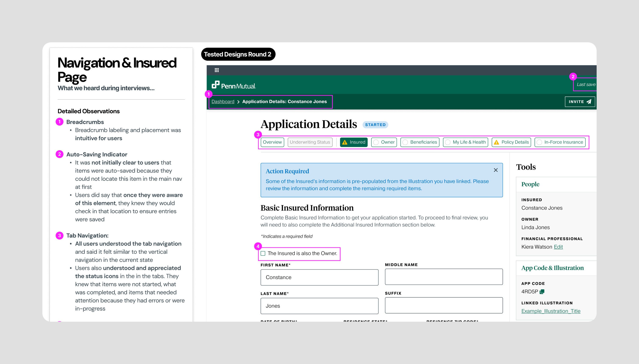The width and height of the screenshot is (639, 364).
Task: Click the paper plane icon on Invite
Action: [x=589, y=102]
